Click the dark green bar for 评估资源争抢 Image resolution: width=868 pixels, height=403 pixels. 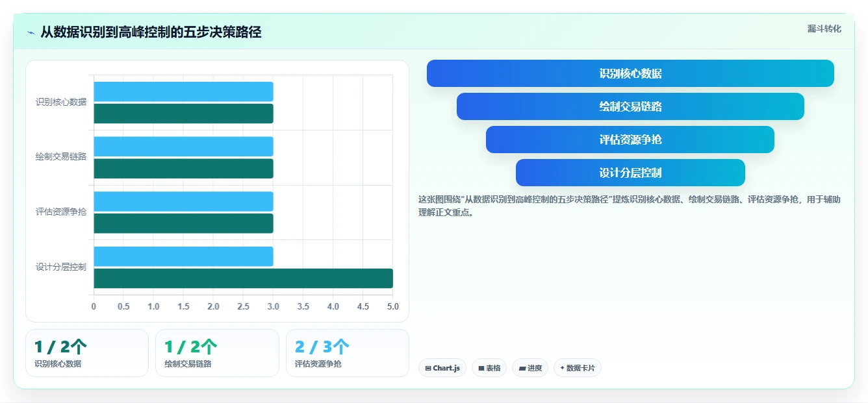(183, 223)
